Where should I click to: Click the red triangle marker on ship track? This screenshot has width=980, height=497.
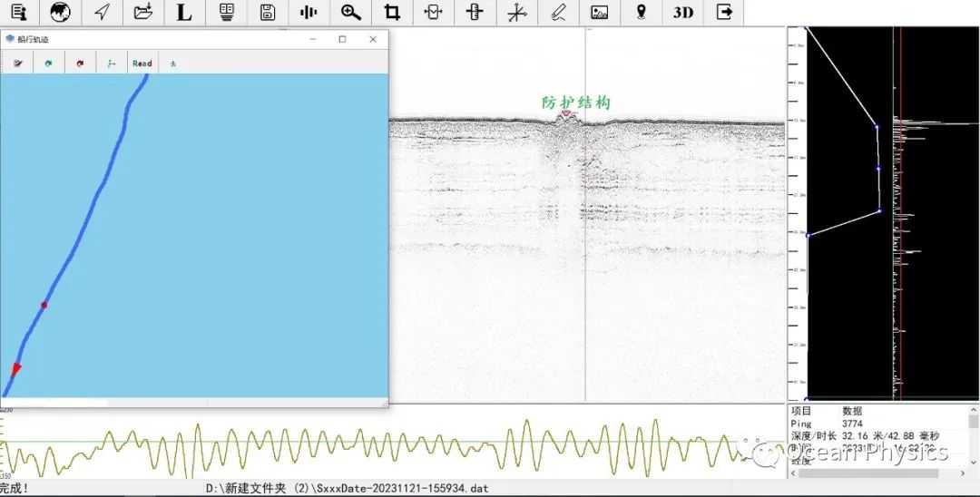tap(16, 368)
